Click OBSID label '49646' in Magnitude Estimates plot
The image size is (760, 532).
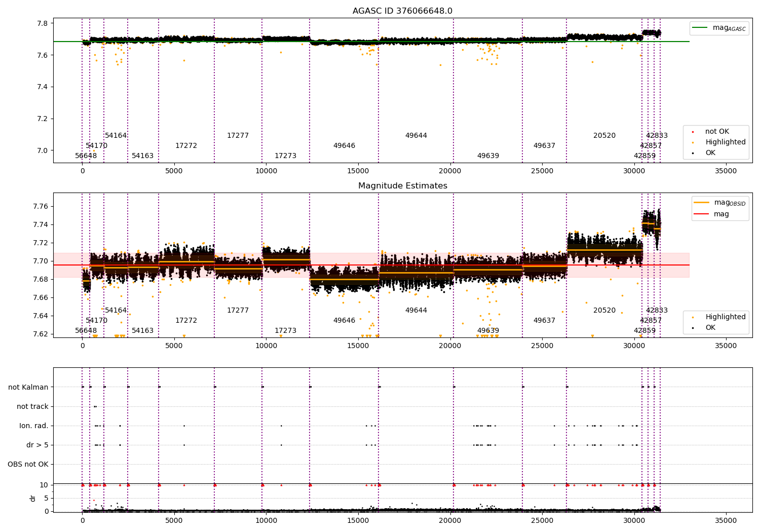(x=345, y=321)
